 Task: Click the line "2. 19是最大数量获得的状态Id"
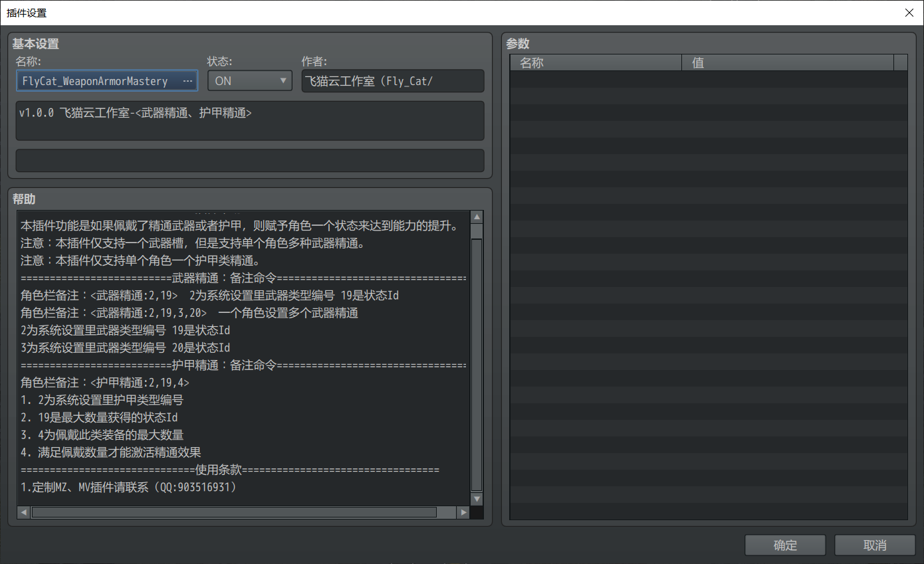coord(99,417)
